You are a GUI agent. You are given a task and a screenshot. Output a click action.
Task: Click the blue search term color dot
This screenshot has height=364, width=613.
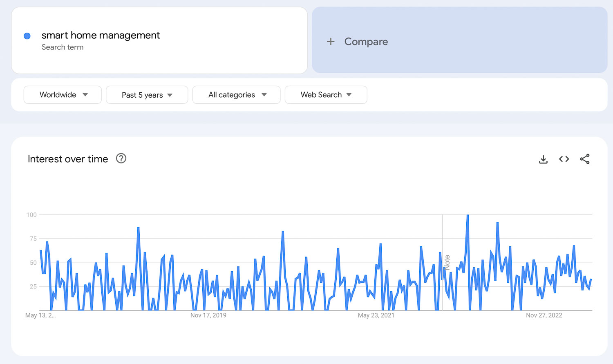[27, 36]
